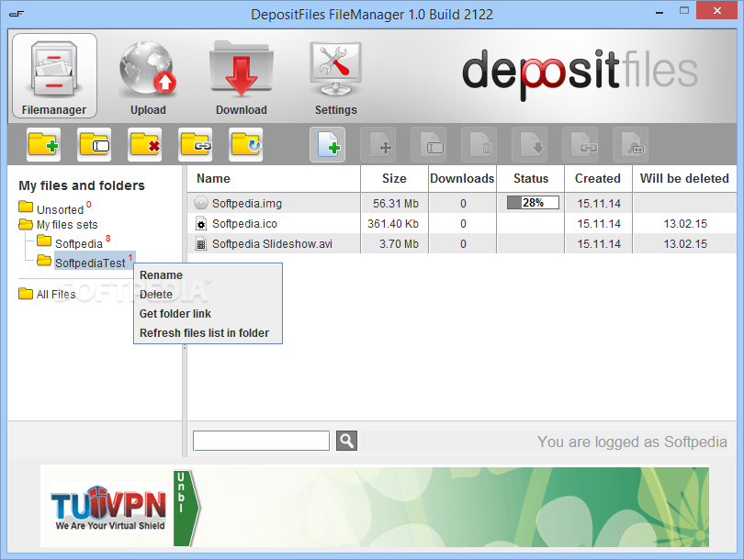Select the SoftpediaTest folder
Viewport: 744px width, 560px height.
[x=90, y=263]
